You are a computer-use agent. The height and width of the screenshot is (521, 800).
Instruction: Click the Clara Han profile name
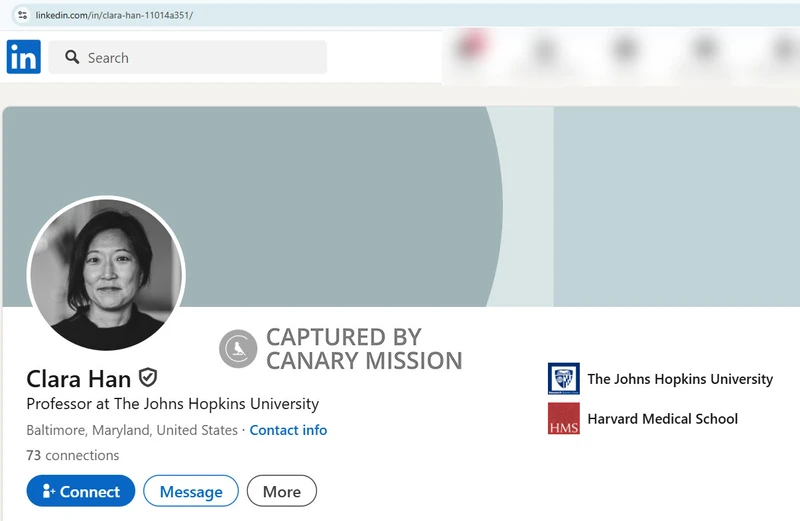tap(79, 379)
